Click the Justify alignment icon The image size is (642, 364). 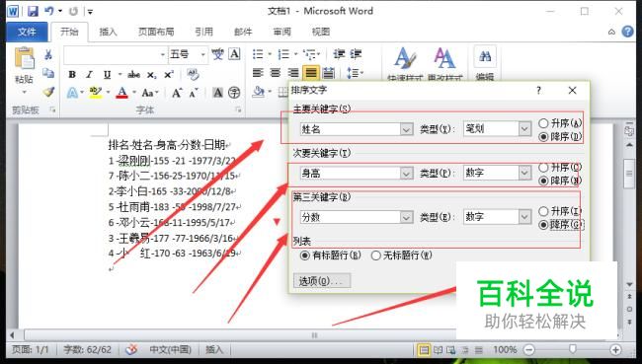pyautogui.click(x=311, y=73)
